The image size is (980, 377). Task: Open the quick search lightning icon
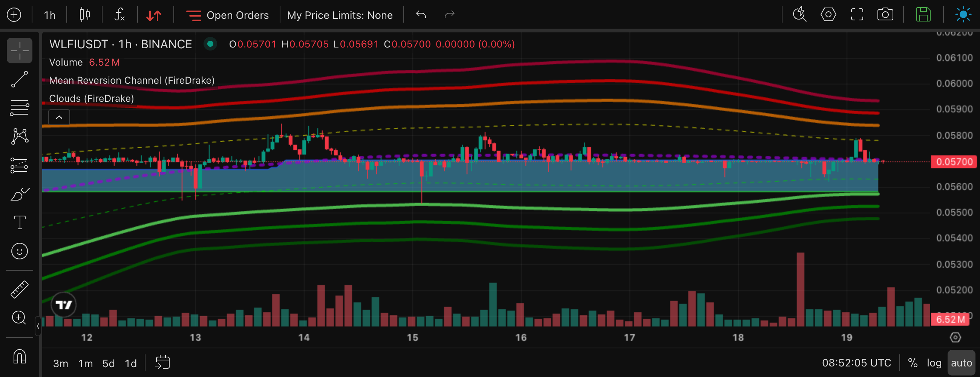799,14
